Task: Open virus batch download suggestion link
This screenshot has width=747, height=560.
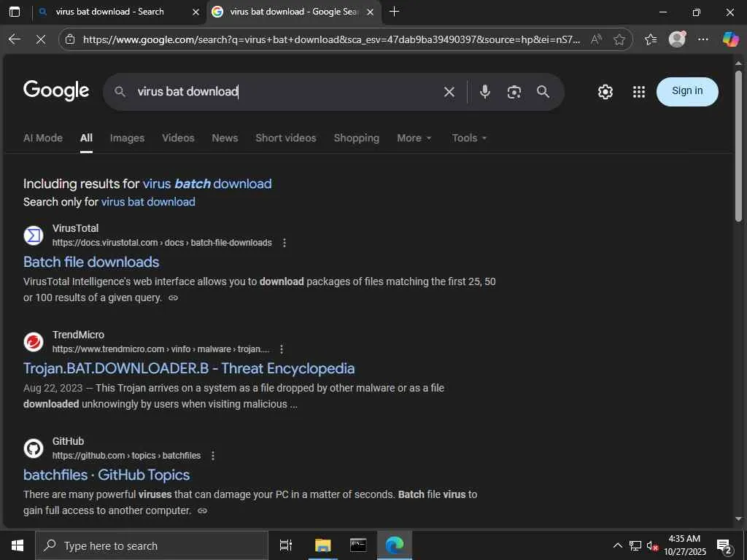Action: coord(207,184)
